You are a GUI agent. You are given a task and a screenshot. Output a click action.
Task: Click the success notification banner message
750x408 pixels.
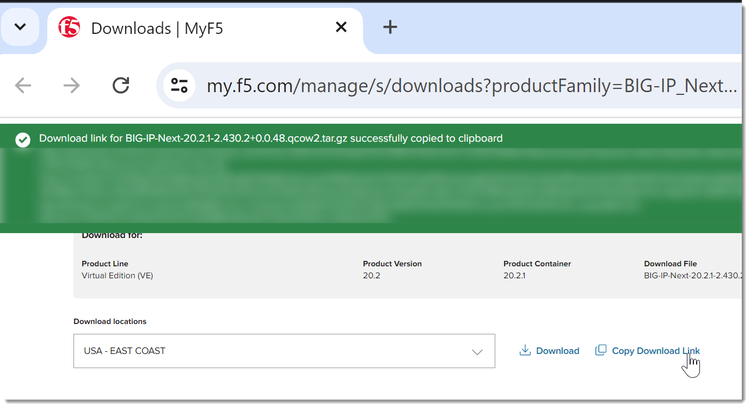tap(270, 138)
